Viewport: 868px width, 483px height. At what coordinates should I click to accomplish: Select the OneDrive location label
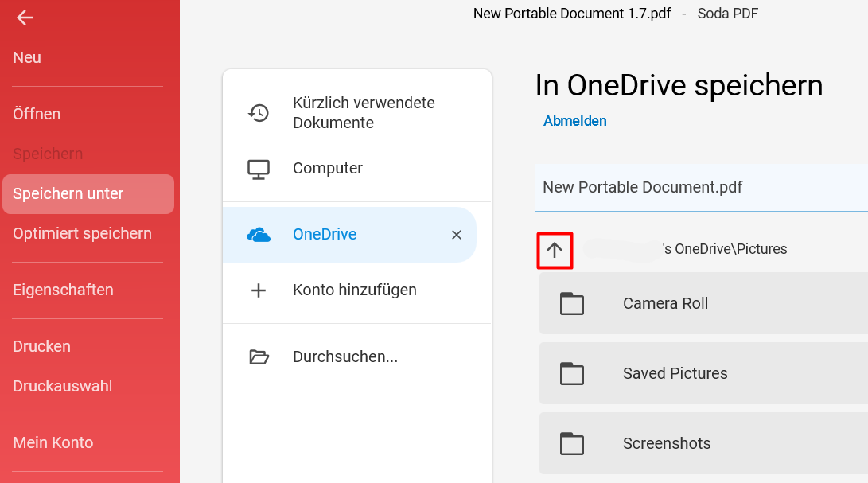pyautogui.click(x=325, y=234)
